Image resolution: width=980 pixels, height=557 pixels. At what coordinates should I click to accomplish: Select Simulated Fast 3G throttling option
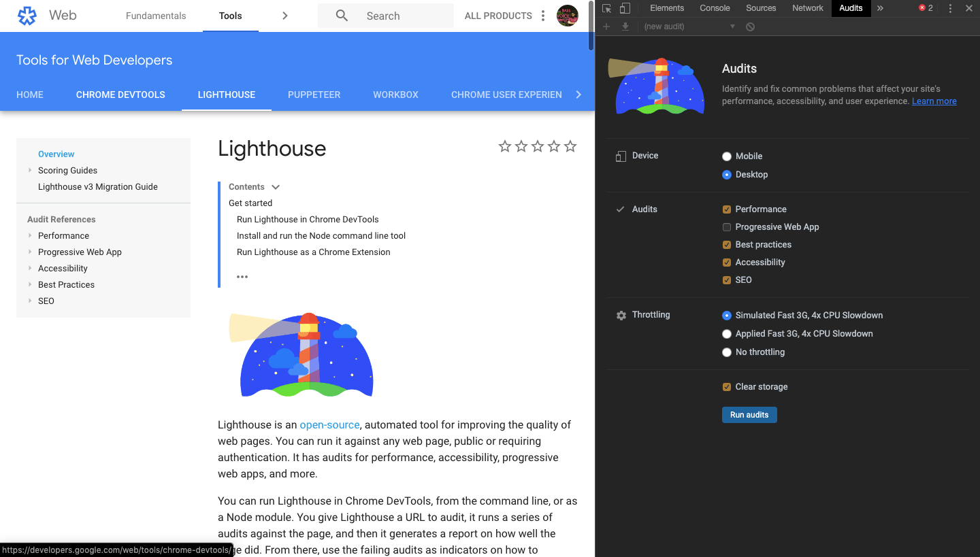coord(727,316)
